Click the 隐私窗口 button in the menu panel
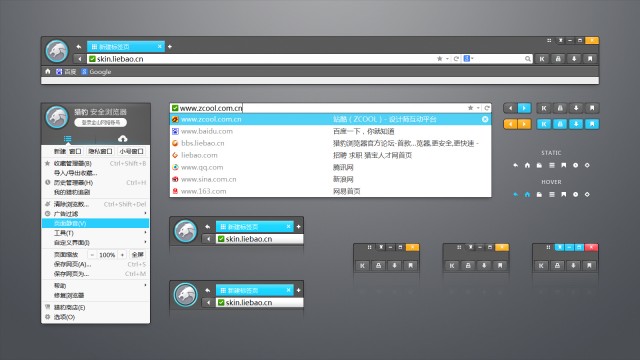The height and width of the screenshot is (360, 640). (100, 151)
